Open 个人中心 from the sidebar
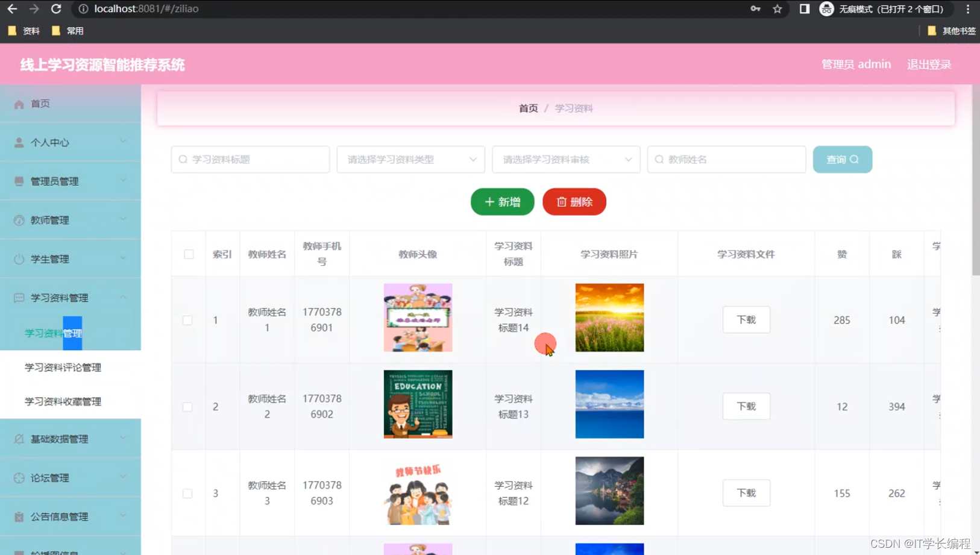This screenshot has width=980, height=555. (x=17, y=142)
